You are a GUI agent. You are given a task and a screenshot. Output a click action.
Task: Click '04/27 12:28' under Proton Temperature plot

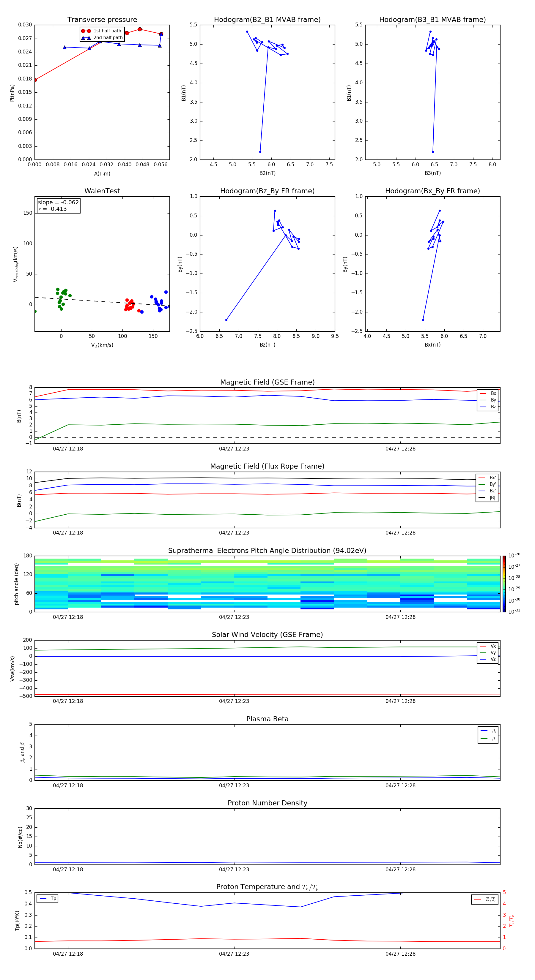[x=400, y=954]
